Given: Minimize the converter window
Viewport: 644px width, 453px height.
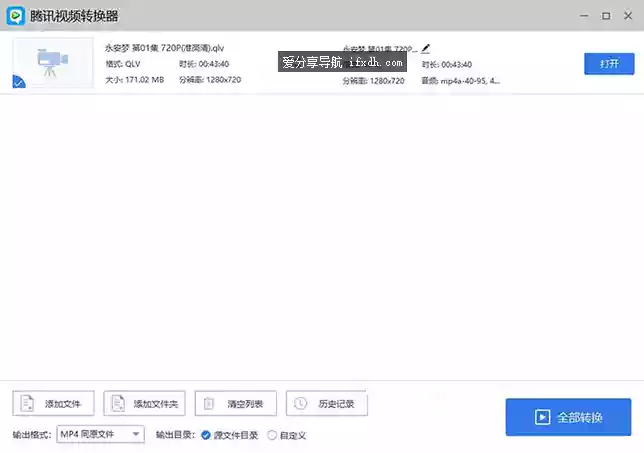Looking at the screenshot, I should point(584,16).
